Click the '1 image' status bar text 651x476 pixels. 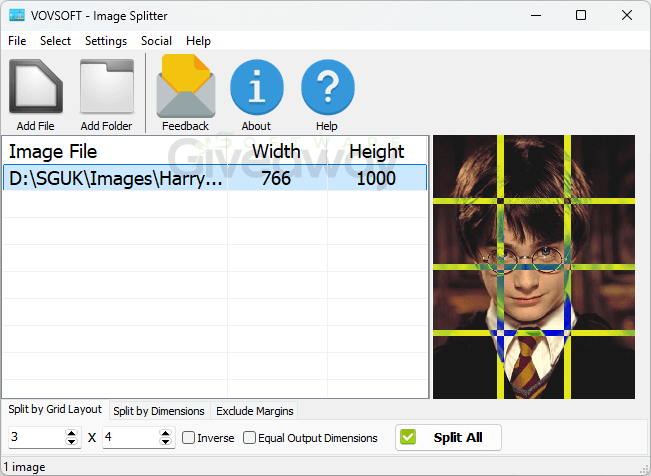point(24,467)
